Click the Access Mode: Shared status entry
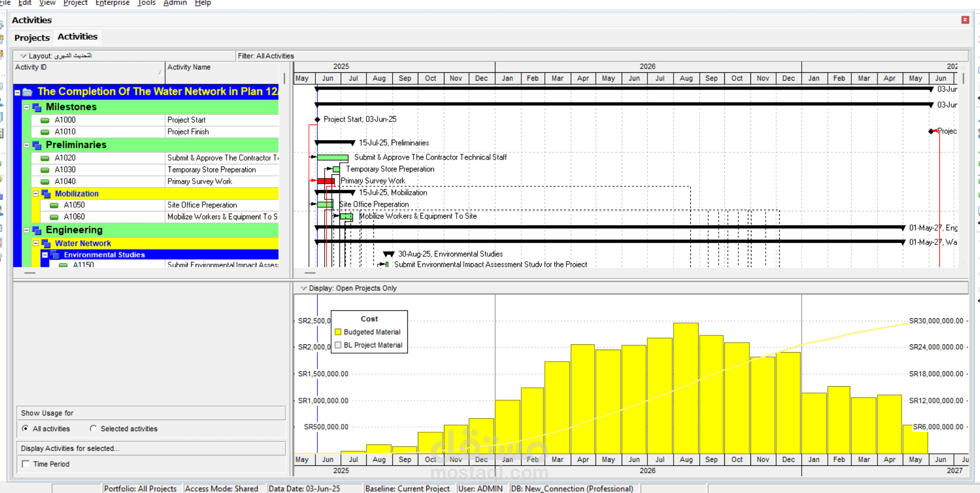This screenshot has height=493, width=980. click(x=222, y=488)
